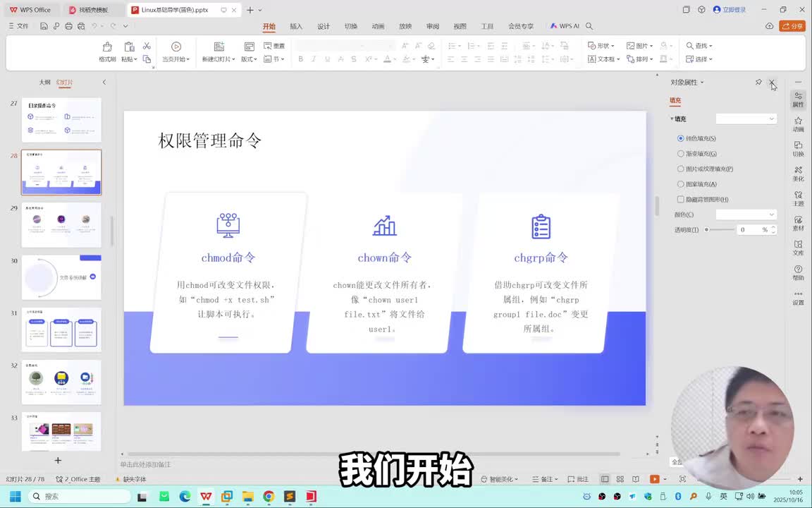Click the Save icon in quick toolbar
This screenshot has height=508, width=812.
pyautogui.click(x=44, y=25)
